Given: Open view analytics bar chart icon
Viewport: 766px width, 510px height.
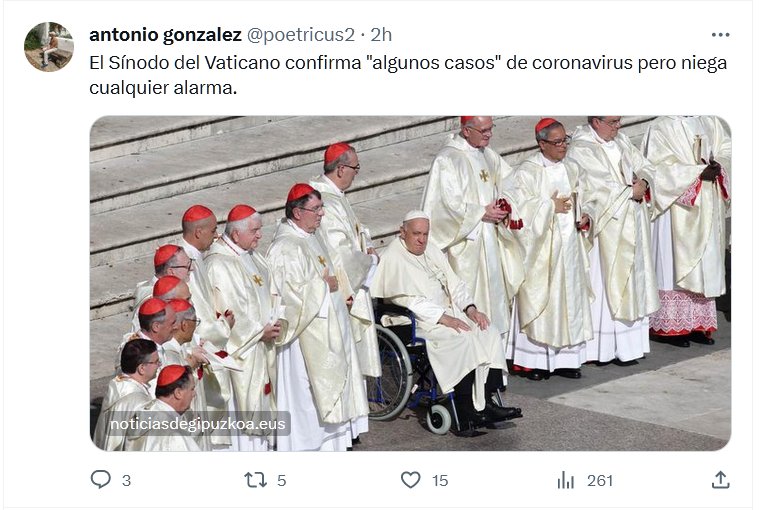Looking at the screenshot, I should pos(565,480).
